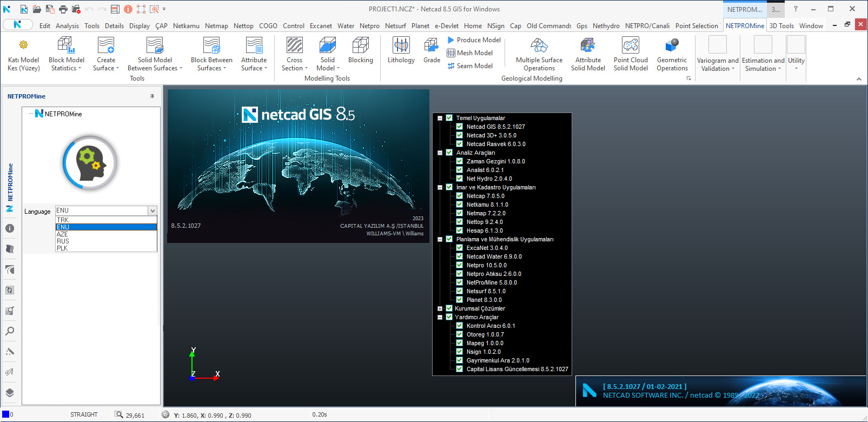Viewport: 868px width, 422px height.
Task: Open the Analysis menu
Action: (x=67, y=26)
